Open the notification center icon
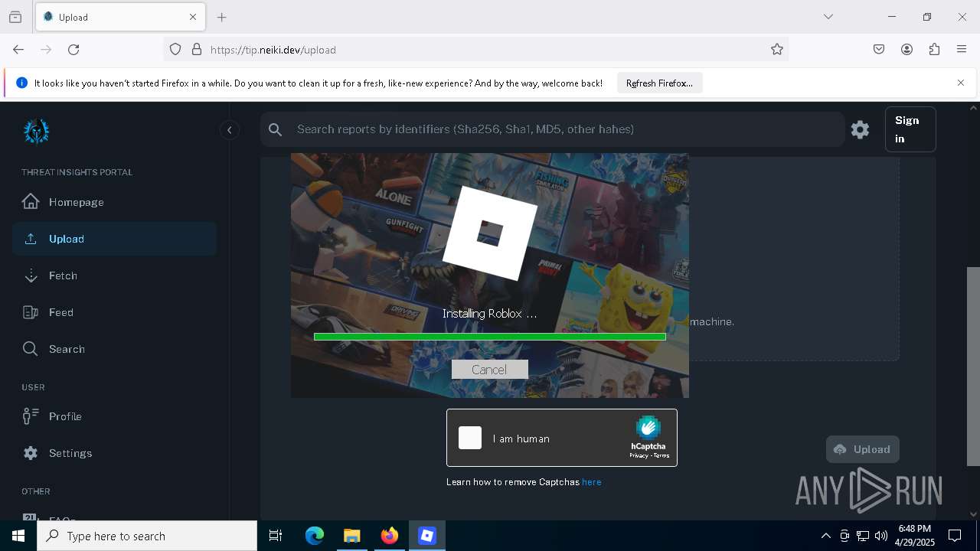Screen dimensions: 980x551 955,536
